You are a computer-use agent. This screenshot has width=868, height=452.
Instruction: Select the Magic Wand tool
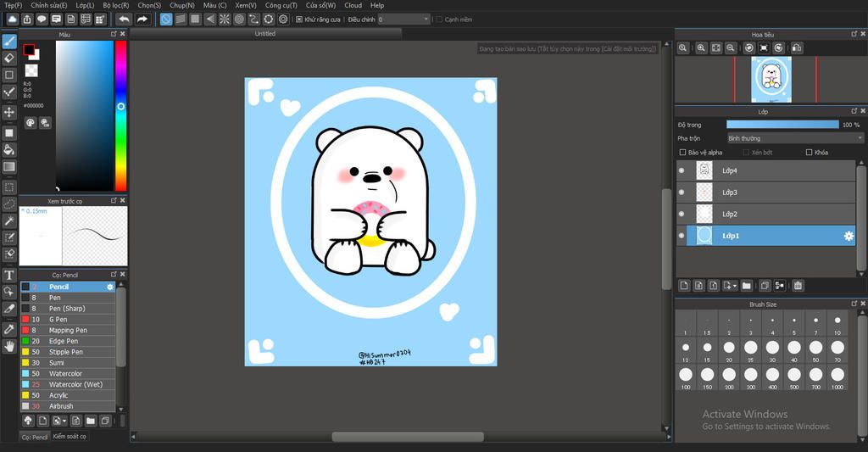point(9,221)
